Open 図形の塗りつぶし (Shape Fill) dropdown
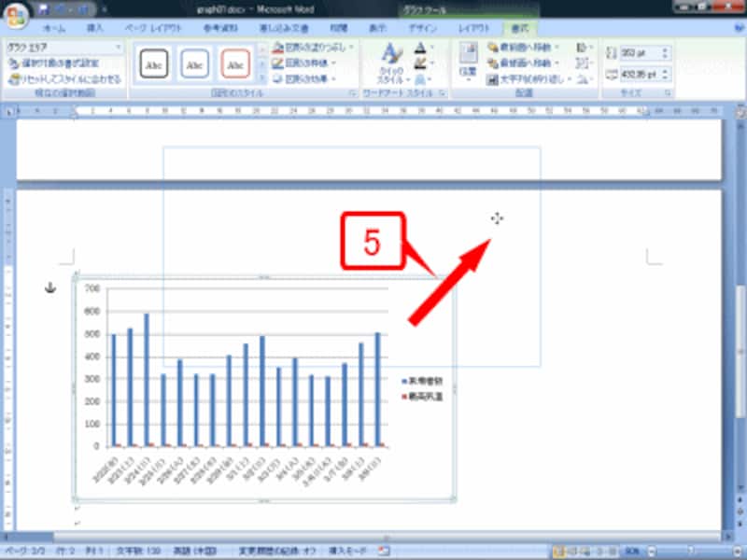747x560 pixels. pyautogui.click(x=313, y=48)
